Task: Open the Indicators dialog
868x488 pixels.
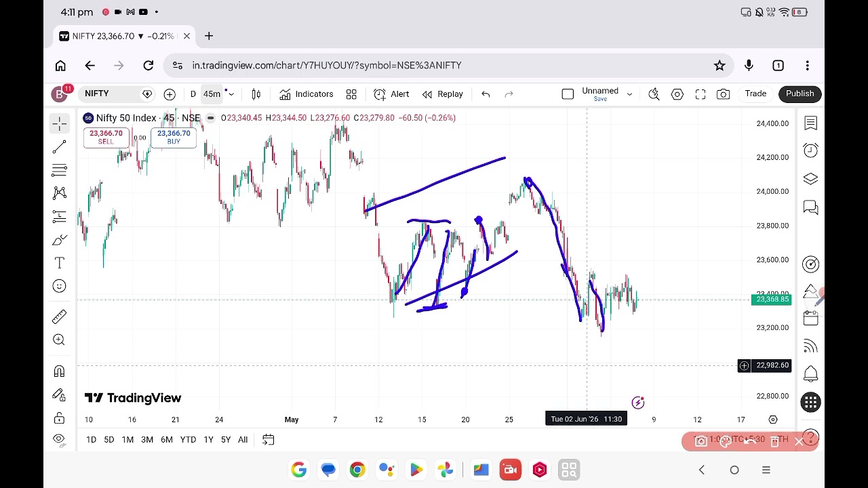Action: point(307,94)
